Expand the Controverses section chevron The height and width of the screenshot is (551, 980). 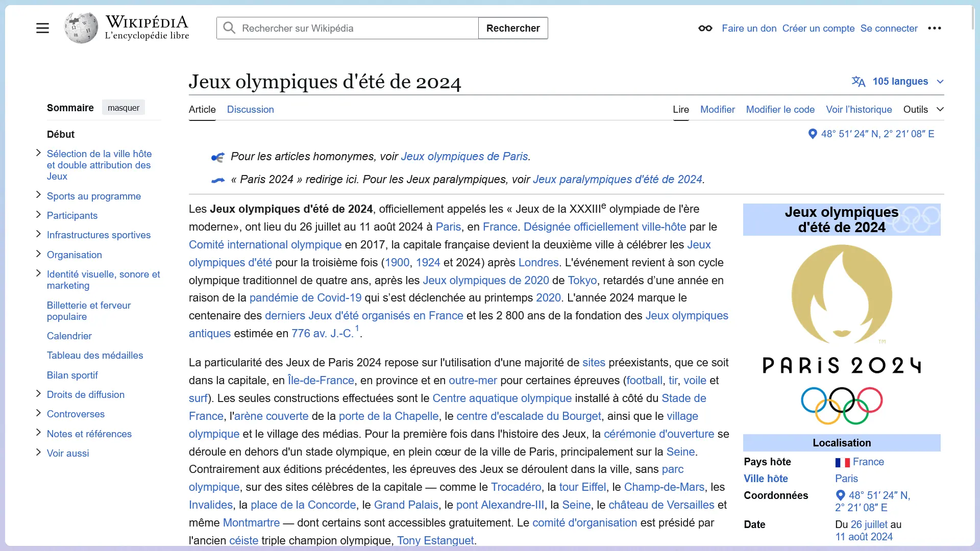38,413
